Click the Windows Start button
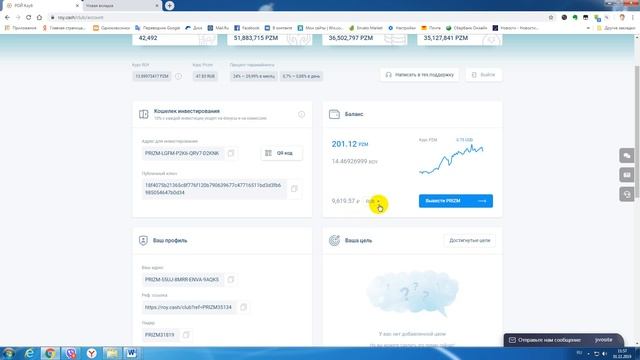The width and height of the screenshot is (640, 360). point(8,353)
